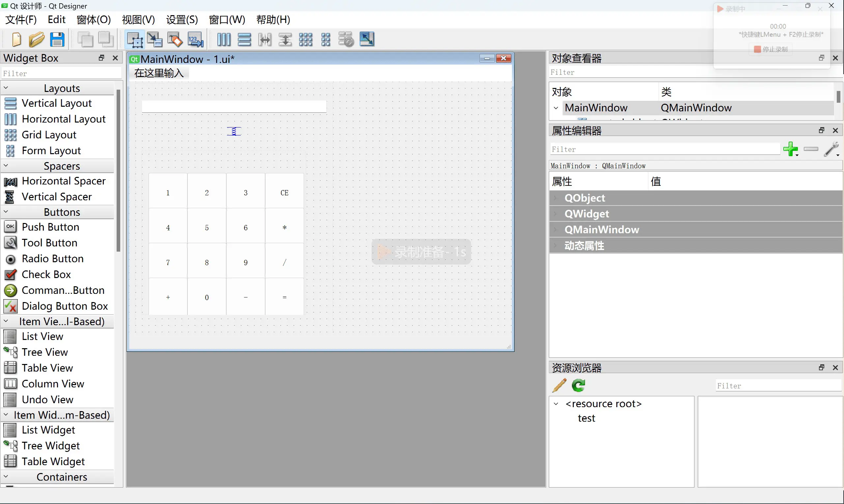The height and width of the screenshot is (504, 844).
Task: Expand the QWidget property group
Action: point(556,213)
